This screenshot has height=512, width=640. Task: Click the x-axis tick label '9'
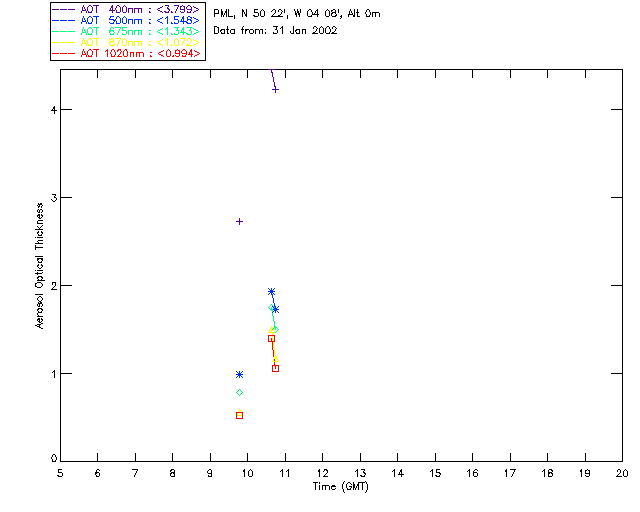coord(210,473)
